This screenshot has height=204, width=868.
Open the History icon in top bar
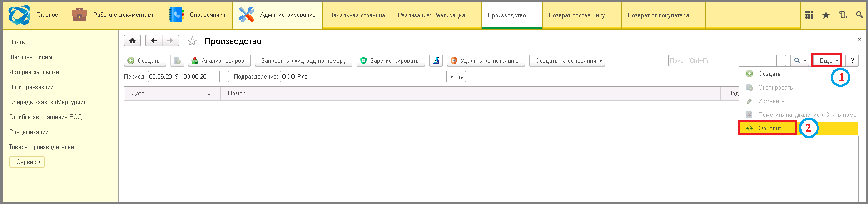[843, 15]
